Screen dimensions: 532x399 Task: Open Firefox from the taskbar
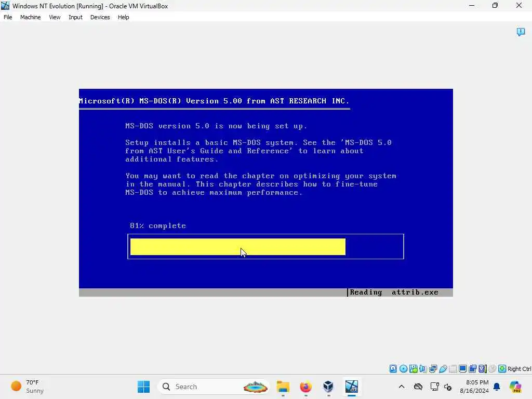305,387
